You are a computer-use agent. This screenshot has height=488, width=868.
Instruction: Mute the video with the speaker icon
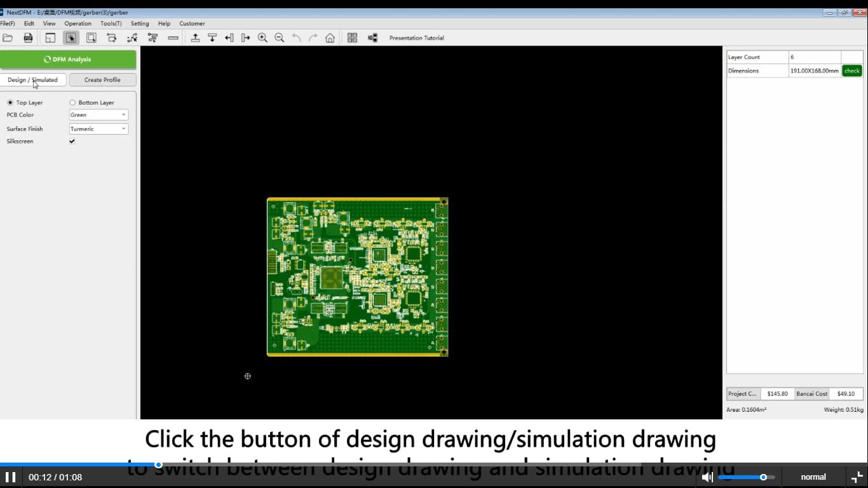(707, 477)
